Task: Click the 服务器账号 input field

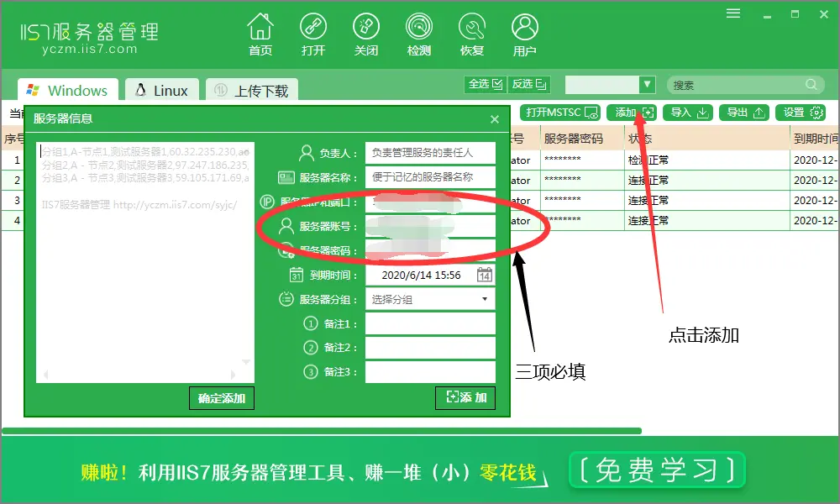Action: click(430, 226)
